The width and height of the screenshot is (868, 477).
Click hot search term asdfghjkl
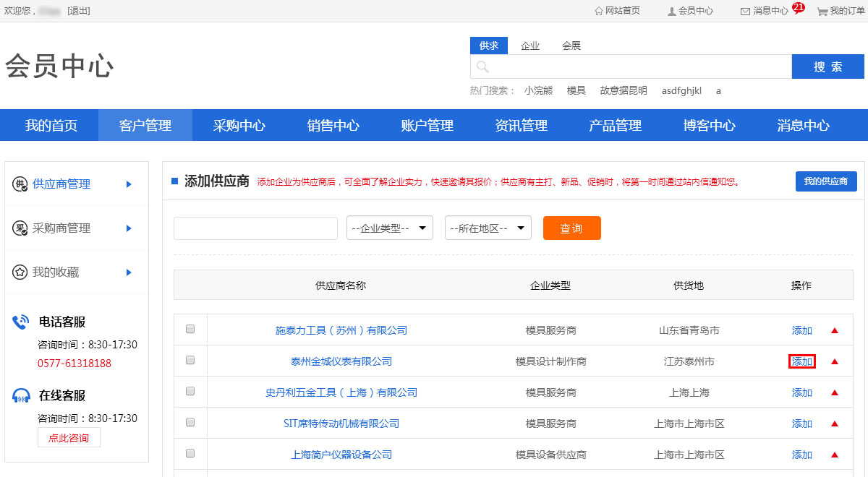click(681, 90)
